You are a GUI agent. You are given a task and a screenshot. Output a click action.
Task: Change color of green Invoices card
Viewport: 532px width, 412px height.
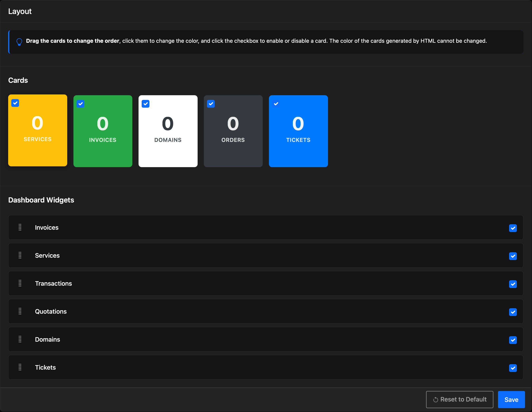[103, 131]
